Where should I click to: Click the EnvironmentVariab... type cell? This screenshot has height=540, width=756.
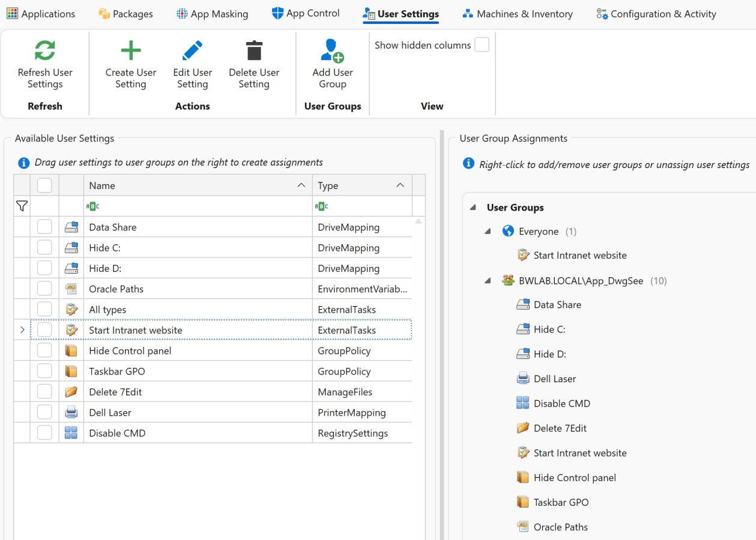coord(362,289)
